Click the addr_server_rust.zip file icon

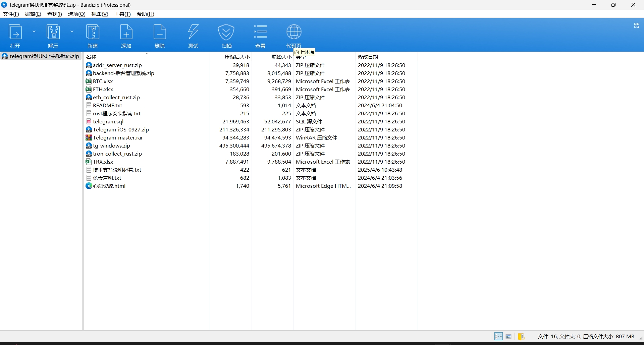coord(89,65)
